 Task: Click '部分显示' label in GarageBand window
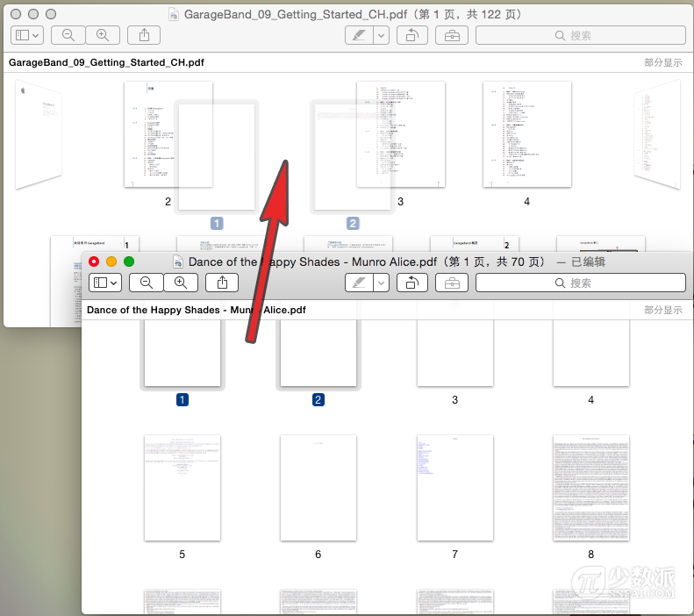[662, 62]
